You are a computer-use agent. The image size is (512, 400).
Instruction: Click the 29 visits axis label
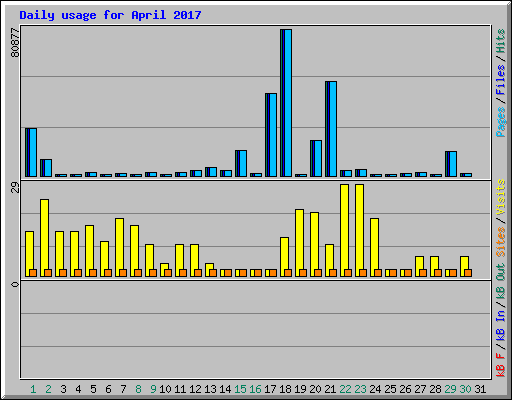click(x=15, y=187)
